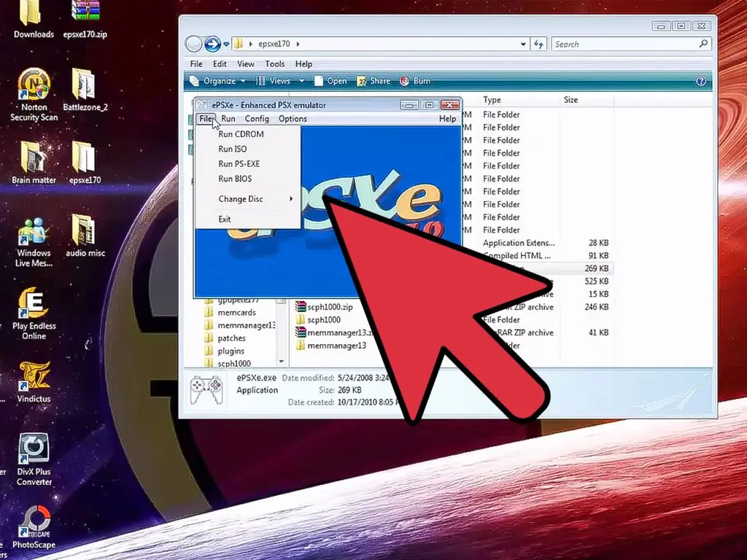Open the recent pages dropdown arrow

pos(226,44)
